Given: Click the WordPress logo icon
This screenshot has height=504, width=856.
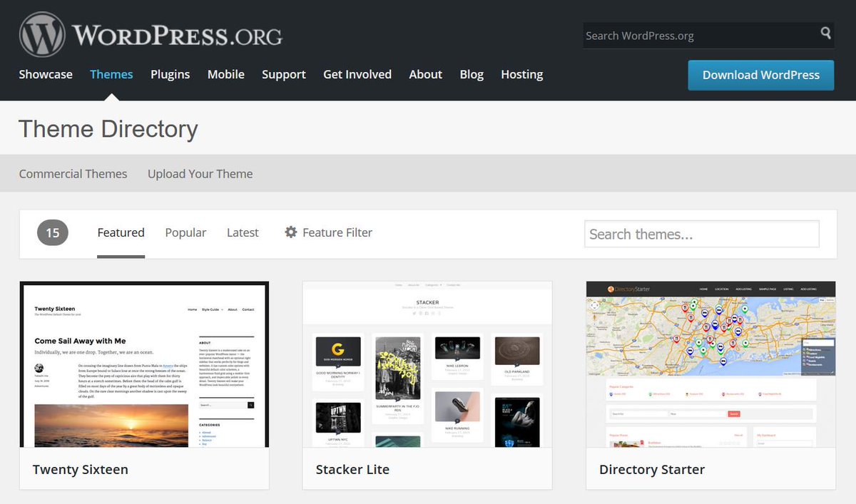Looking at the screenshot, I should click(42, 35).
